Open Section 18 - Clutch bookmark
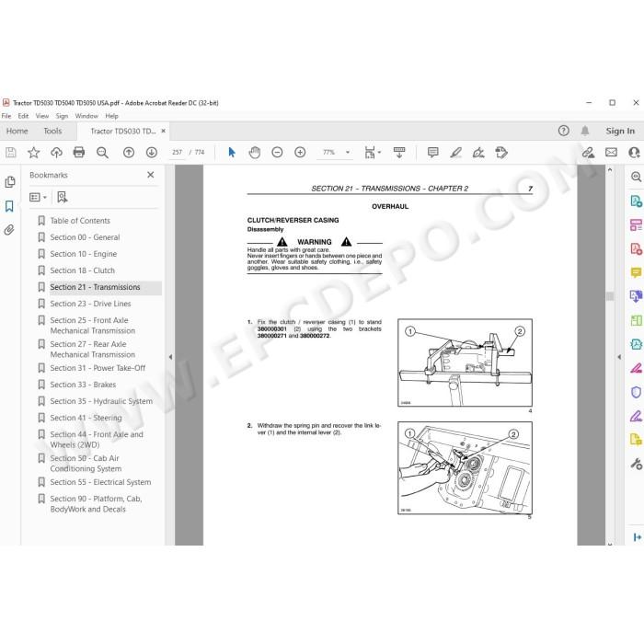Image resolution: width=644 pixels, height=644 pixels. [x=83, y=270]
